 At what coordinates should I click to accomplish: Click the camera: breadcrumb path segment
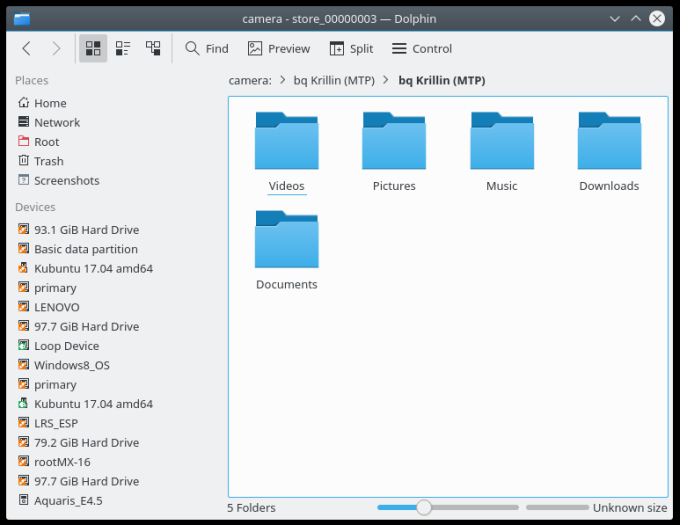click(250, 80)
